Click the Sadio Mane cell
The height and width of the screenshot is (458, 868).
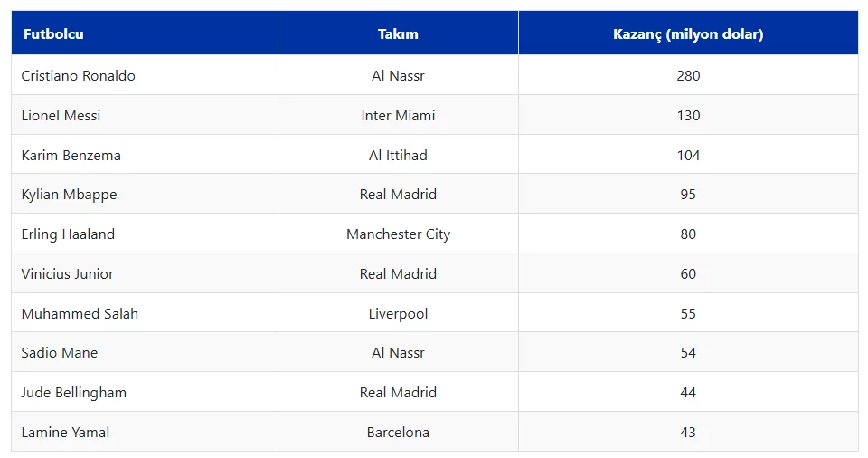[60, 353]
